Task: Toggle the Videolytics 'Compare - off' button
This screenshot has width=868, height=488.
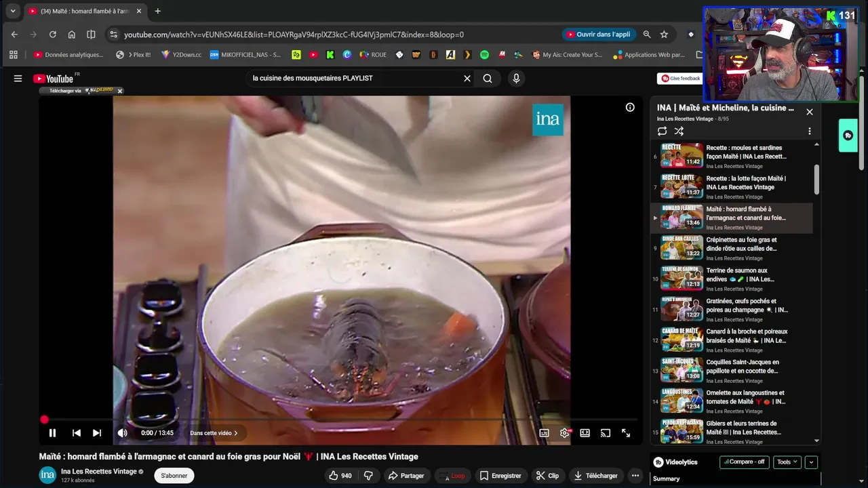Action: (x=744, y=462)
